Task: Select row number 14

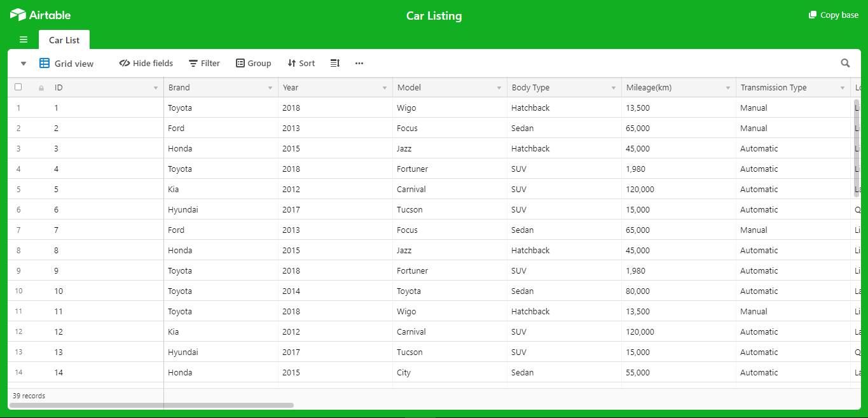Action: click(18, 373)
